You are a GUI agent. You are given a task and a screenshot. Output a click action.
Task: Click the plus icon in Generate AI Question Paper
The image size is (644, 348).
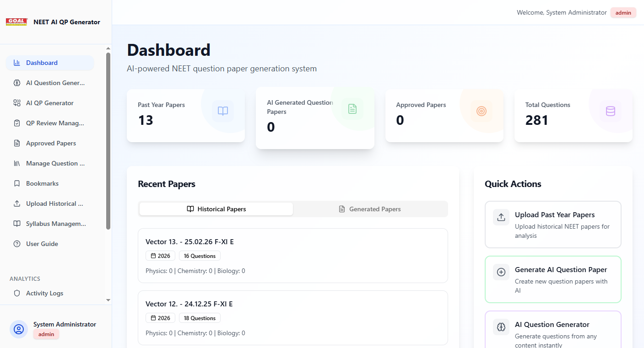coord(501,272)
